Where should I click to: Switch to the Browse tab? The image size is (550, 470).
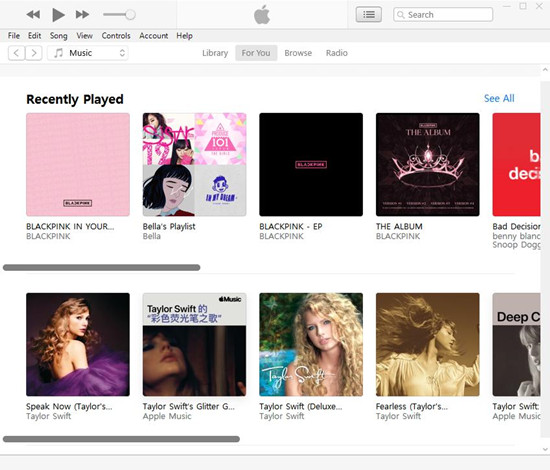[298, 53]
